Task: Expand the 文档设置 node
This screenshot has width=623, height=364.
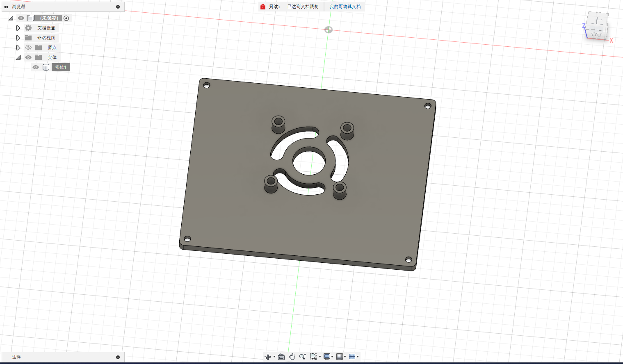Action: [18, 28]
